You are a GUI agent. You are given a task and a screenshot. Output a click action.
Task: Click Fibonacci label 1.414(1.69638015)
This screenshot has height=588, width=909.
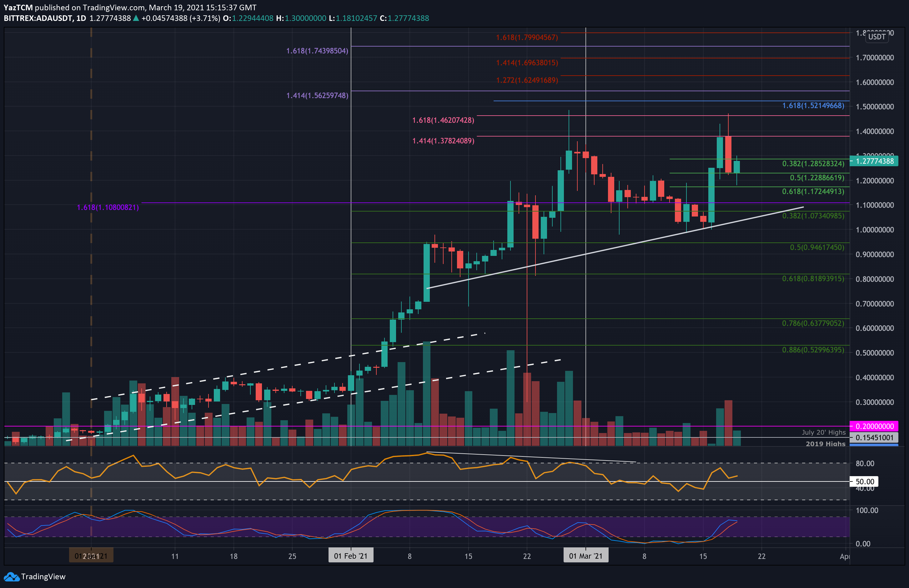[x=527, y=62]
